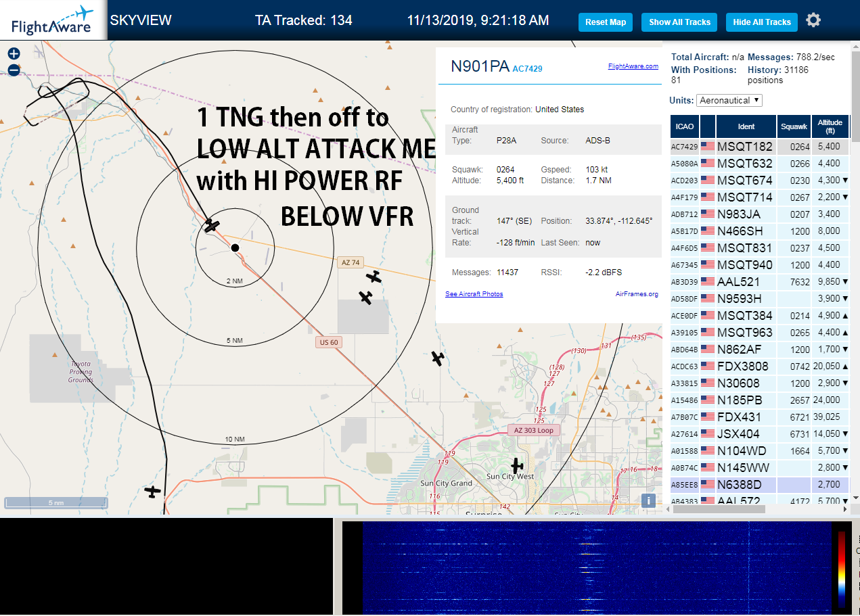Open the AC7429 ICAO link
The height and width of the screenshot is (616, 860).
(x=527, y=68)
